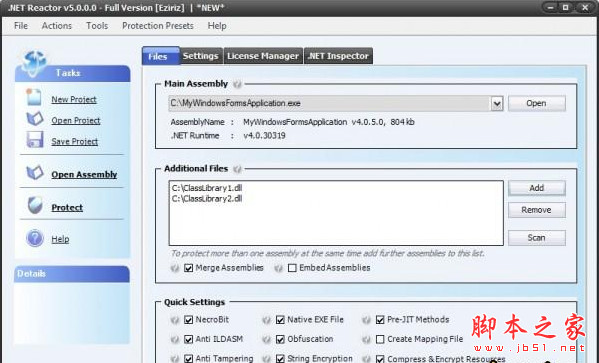Image resolution: width=599 pixels, height=363 pixels.
Task: Open the Help menu in menu bar
Action: click(217, 26)
